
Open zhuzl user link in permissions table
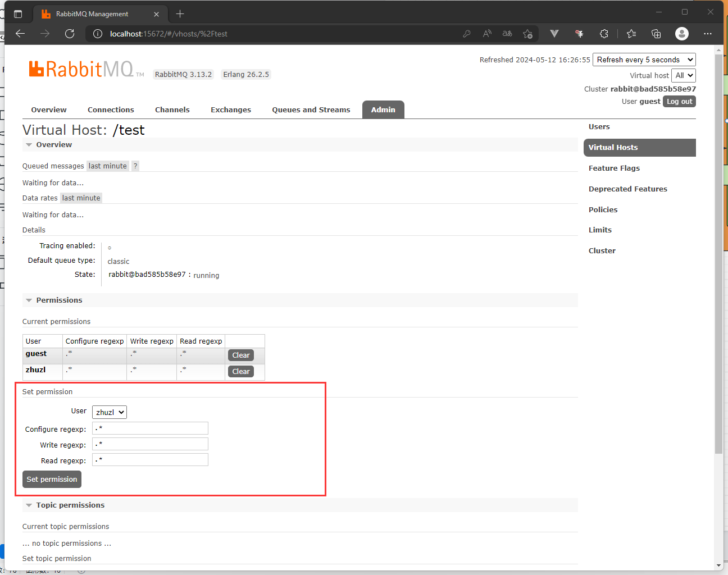35,369
